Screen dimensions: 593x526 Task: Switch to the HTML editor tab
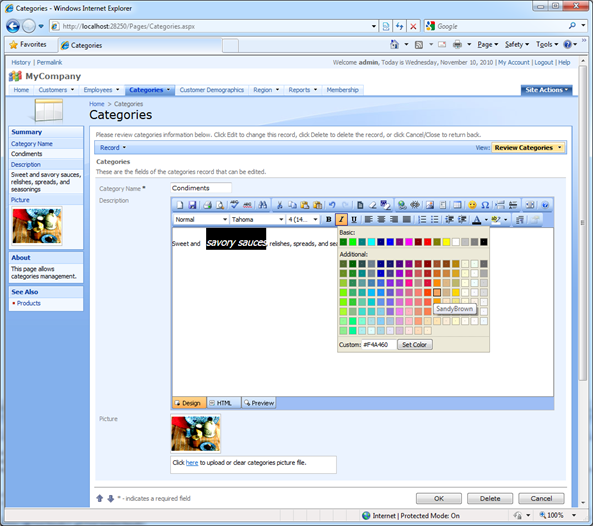pyautogui.click(x=221, y=403)
